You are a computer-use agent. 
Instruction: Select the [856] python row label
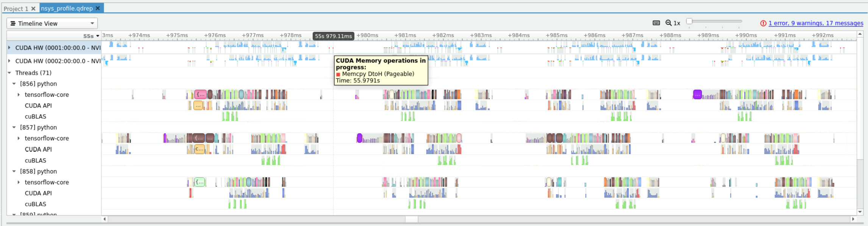point(39,84)
